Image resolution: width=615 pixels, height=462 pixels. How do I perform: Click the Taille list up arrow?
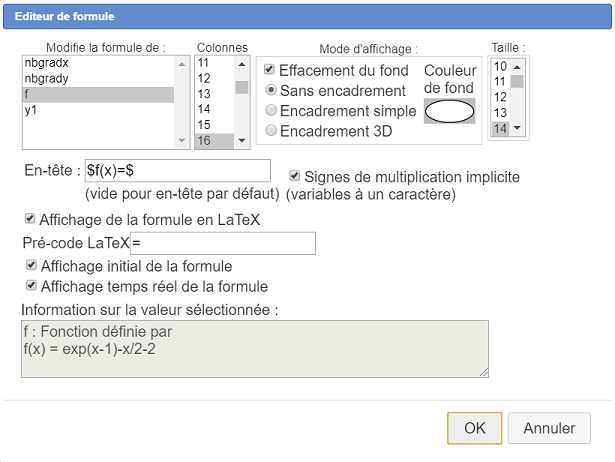coord(517,67)
